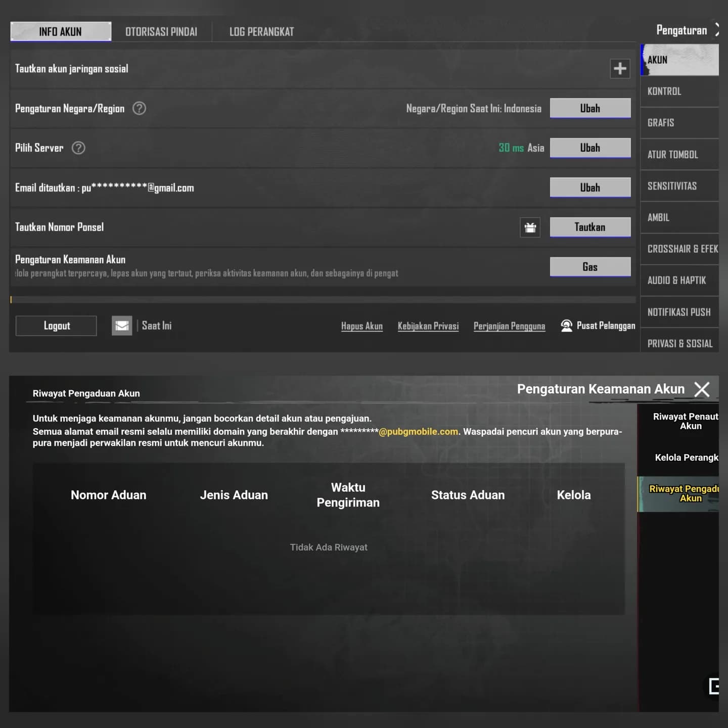Click Ubah button for linked email
Screen dimensions: 728x728
point(590,188)
